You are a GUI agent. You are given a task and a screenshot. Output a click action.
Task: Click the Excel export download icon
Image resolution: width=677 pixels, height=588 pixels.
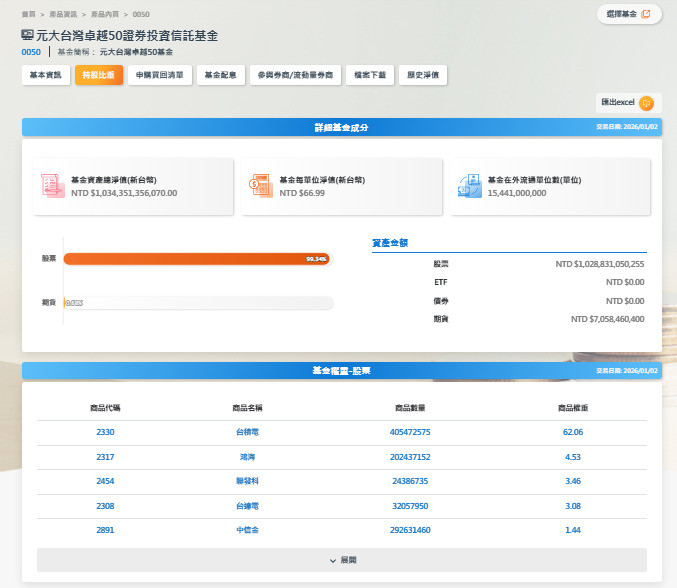click(x=646, y=103)
